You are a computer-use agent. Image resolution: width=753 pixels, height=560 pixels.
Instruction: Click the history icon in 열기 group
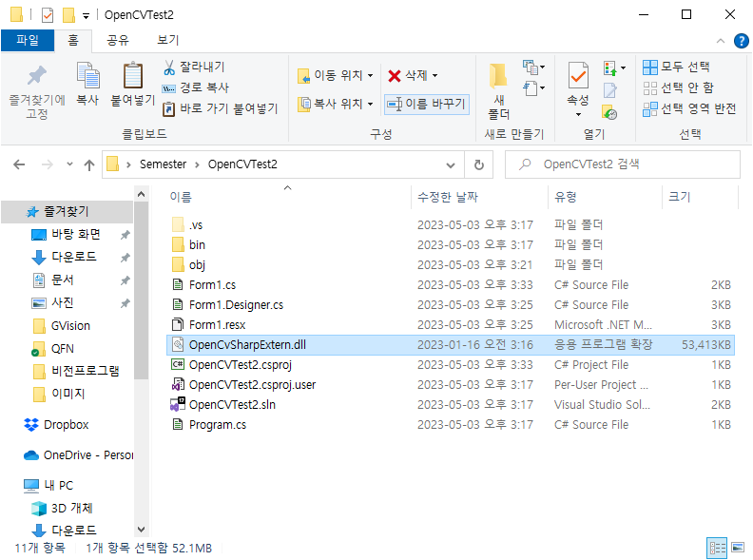[x=609, y=112]
